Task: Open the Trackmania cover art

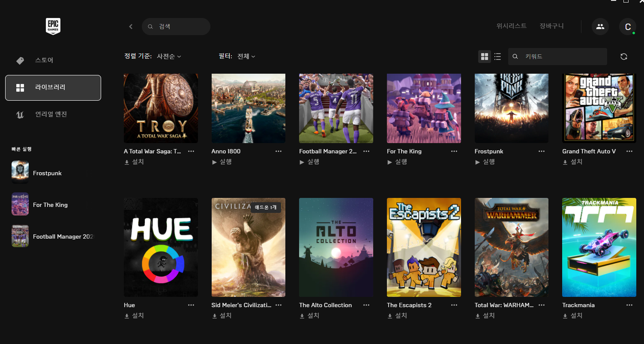Action: tap(599, 247)
